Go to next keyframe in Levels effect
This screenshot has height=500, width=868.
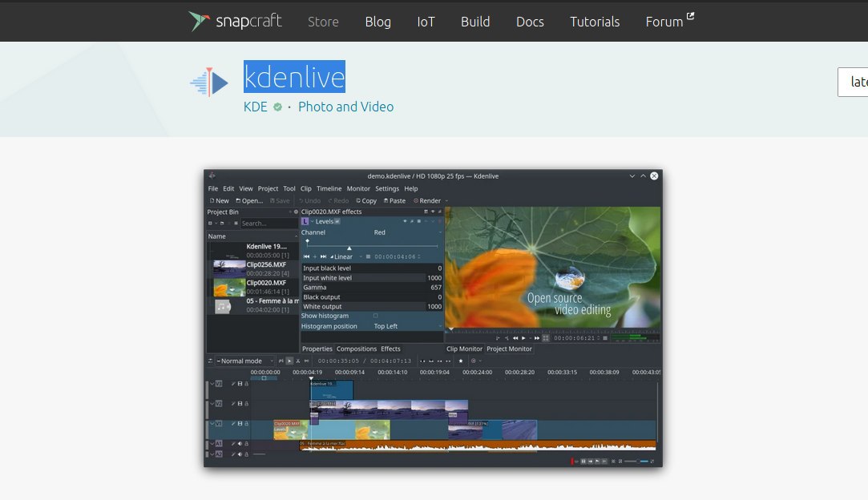click(323, 256)
